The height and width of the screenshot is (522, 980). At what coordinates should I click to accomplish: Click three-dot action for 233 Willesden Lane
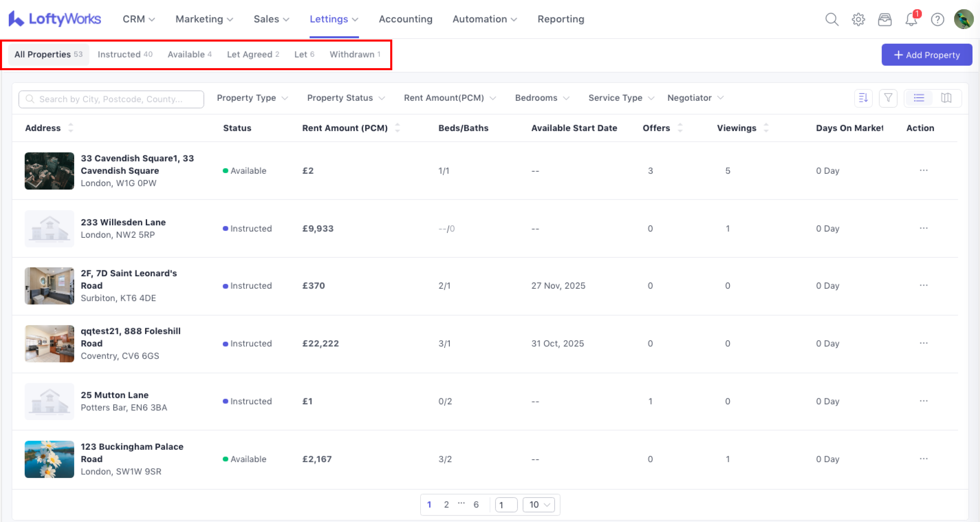[x=923, y=228]
